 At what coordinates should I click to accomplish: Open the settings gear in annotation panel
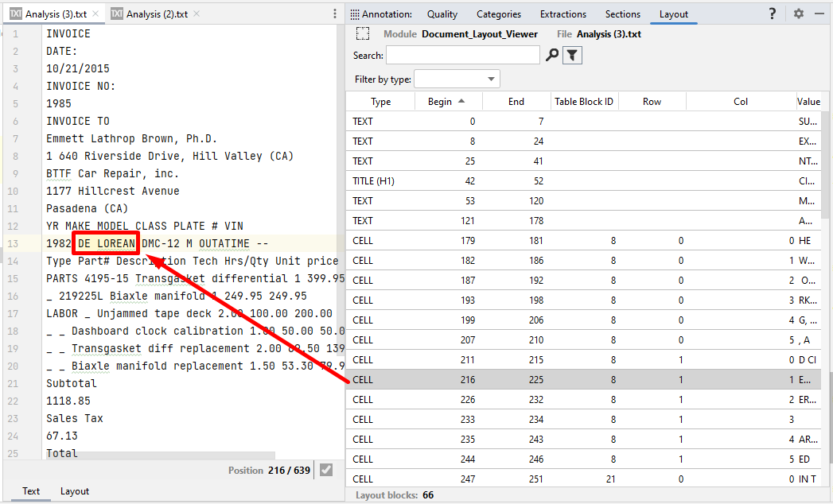pos(798,14)
